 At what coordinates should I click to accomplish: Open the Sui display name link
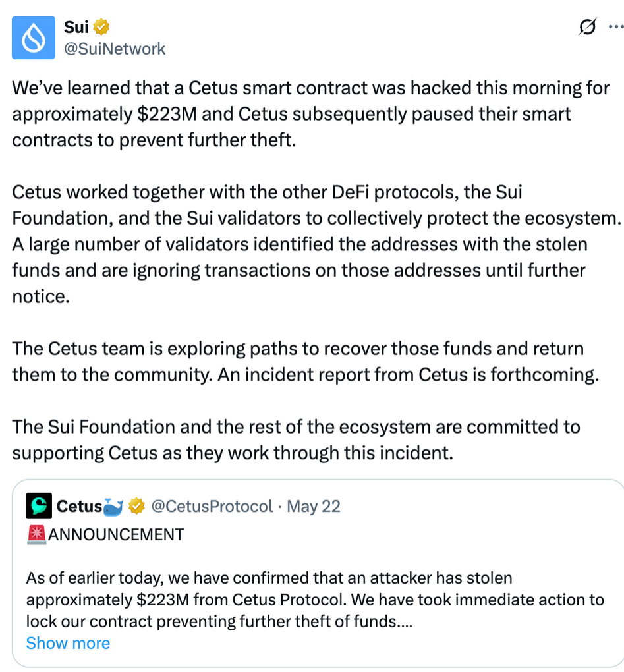click(76, 27)
